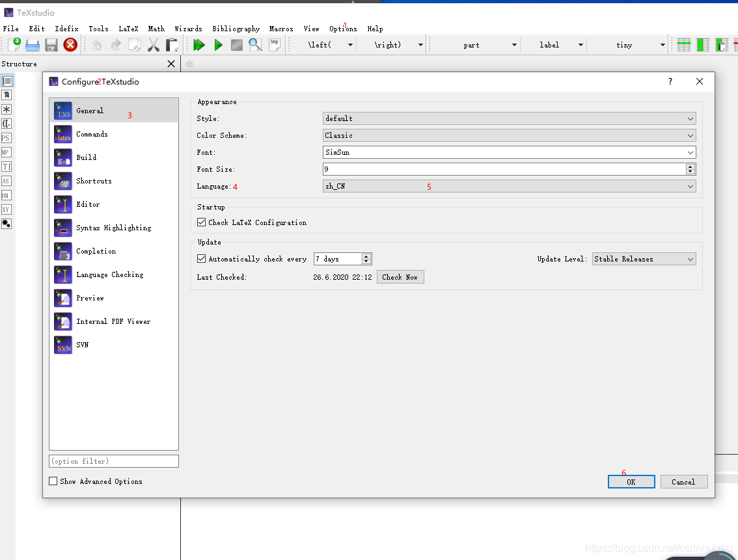Open the File menu

coord(11,29)
